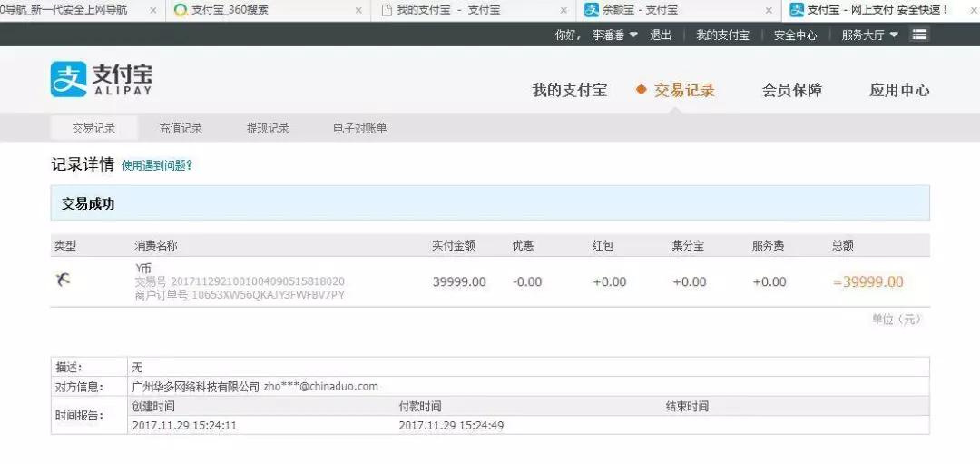980x464 pixels.
Task: Open 我的支付宝 main navigation item
Action: [569, 90]
